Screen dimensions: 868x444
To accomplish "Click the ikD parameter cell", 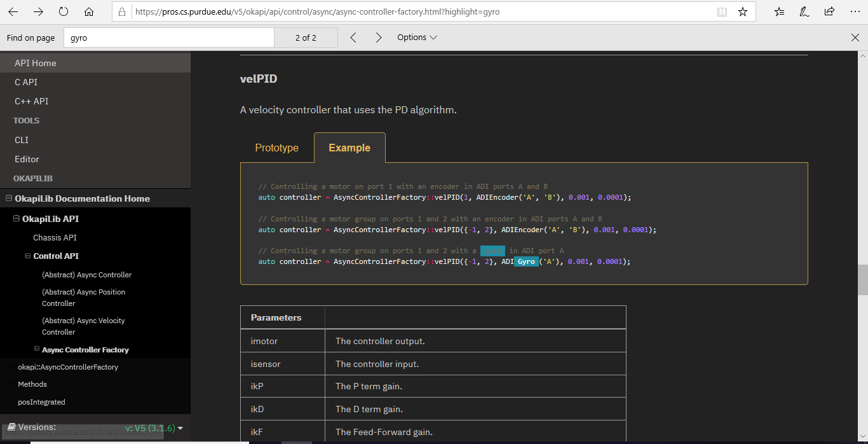I will point(283,409).
